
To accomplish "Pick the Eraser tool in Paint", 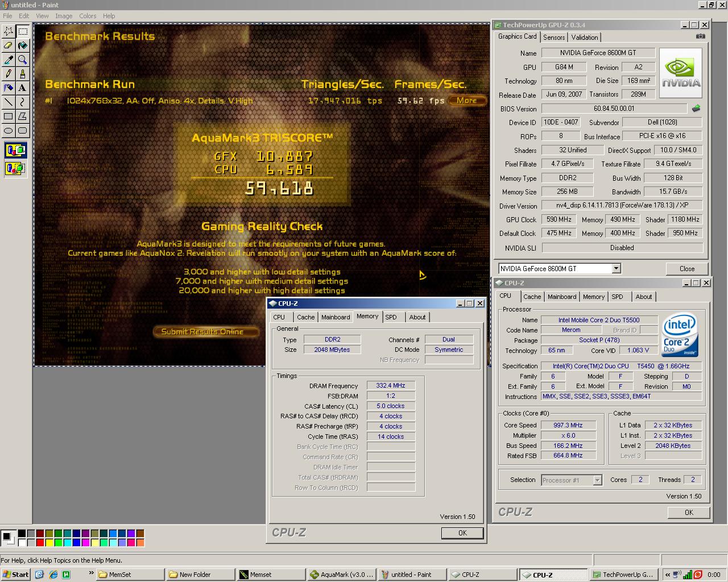I will [x=9, y=45].
